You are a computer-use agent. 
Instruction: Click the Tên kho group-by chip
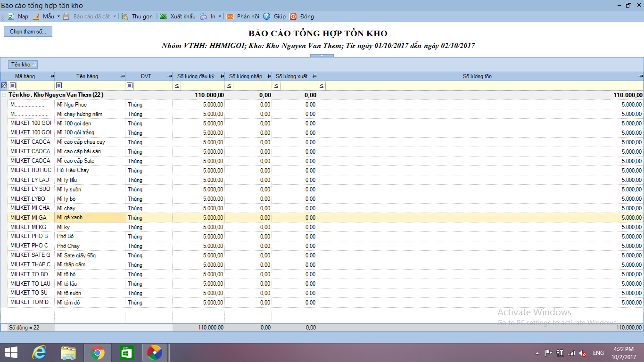point(23,65)
